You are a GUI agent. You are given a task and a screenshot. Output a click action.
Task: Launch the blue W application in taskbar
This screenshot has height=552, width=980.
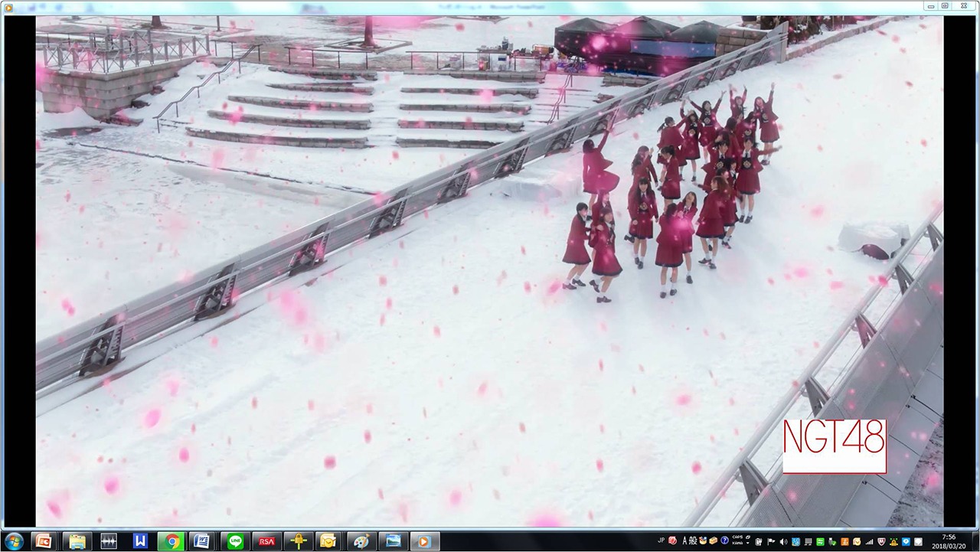[140, 541]
